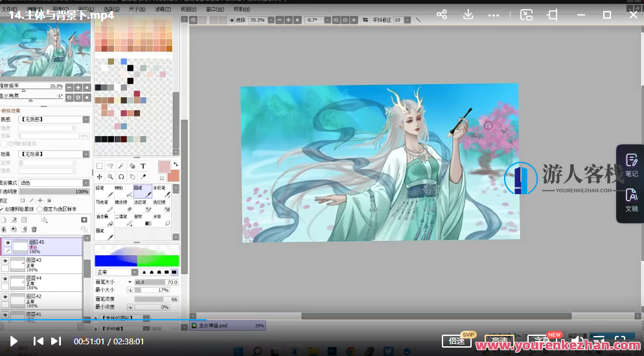This screenshot has width=644, height=356.
Task: Skip to the next video
Action: click(x=56, y=341)
